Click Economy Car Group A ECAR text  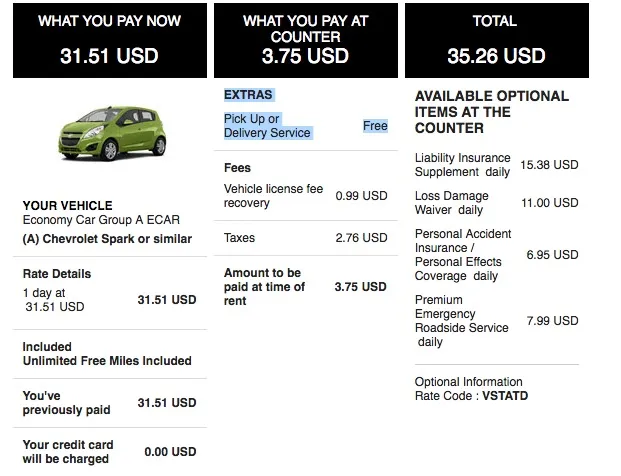pos(101,220)
